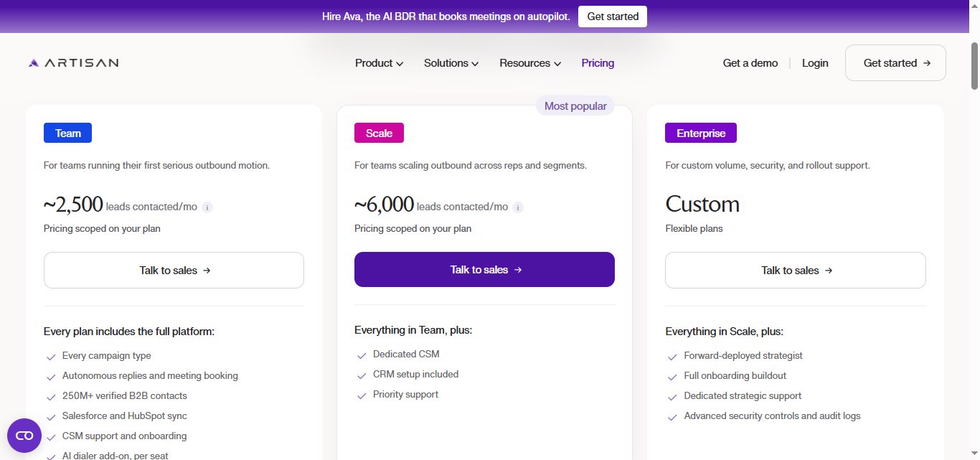Click 'Full onboarding buildout' feature text
Screen dimensions: 980x460
click(735, 376)
